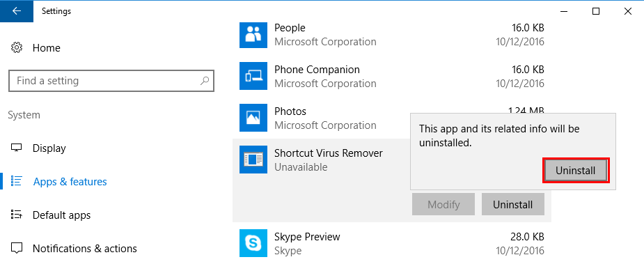
Task: Open Home via the gear icon
Action: (x=17, y=47)
